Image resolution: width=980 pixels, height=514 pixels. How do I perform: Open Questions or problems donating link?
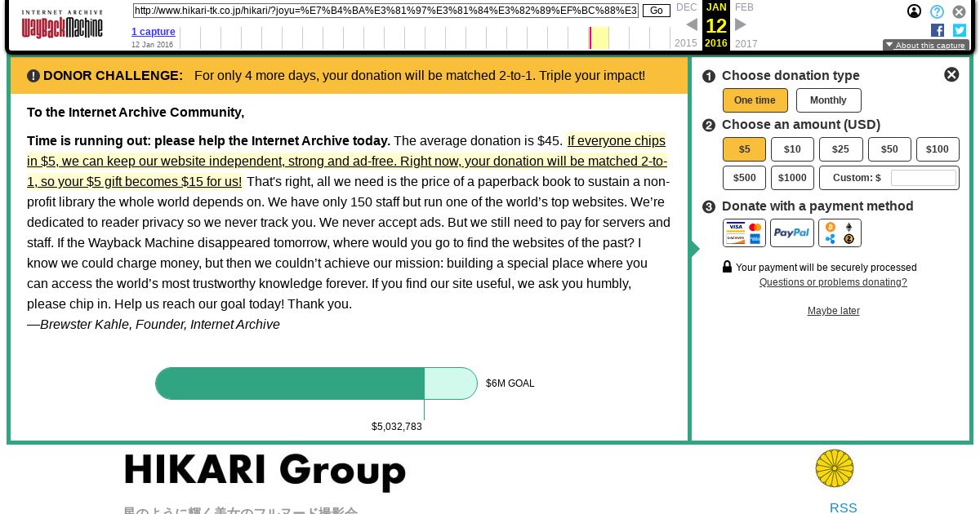(833, 282)
